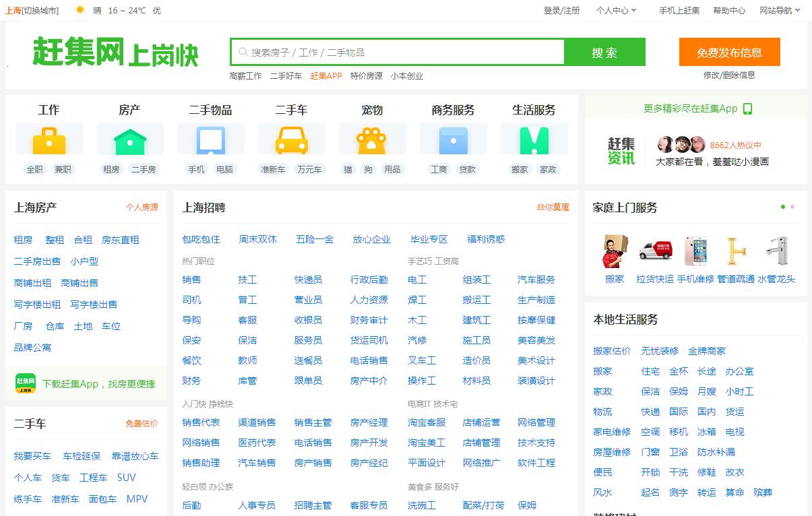This screenshot has height=516, width=812.
Task: Open the paw print 宠物 icon
Action: pyautogui.click(x=372, y=140)
